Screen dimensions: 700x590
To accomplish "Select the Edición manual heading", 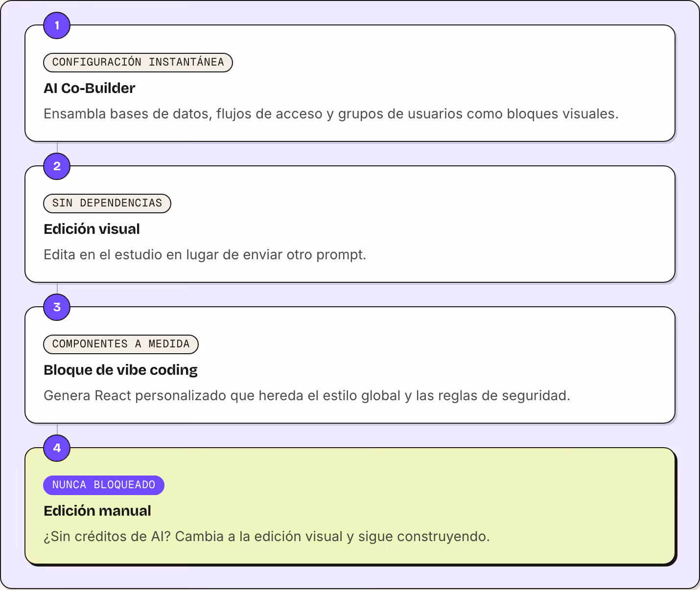I will [x=97, y=511].
